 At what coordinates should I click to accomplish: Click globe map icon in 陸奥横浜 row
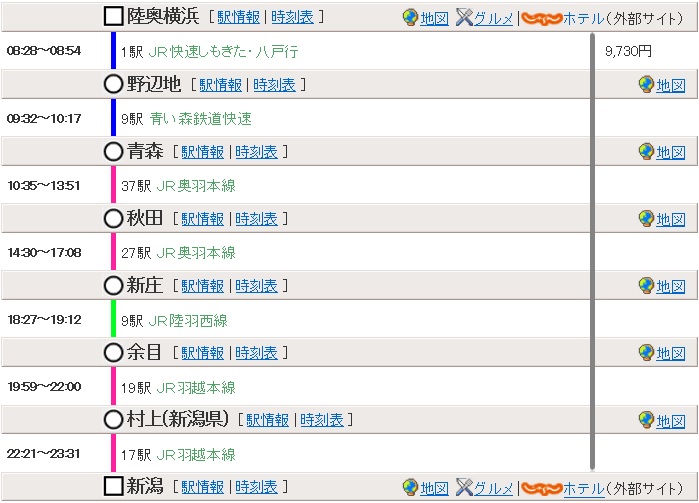tap(410, 17)
